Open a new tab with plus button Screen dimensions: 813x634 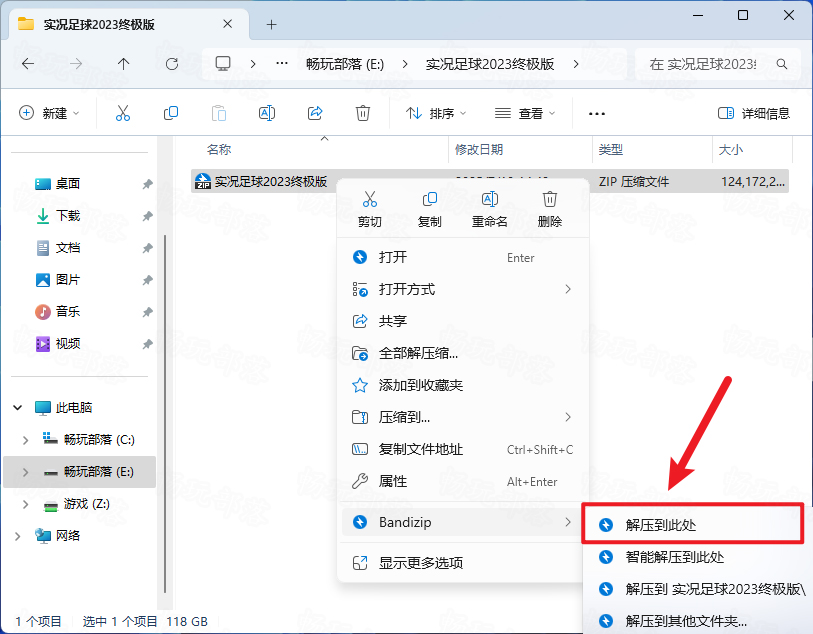tap(271, 24)
